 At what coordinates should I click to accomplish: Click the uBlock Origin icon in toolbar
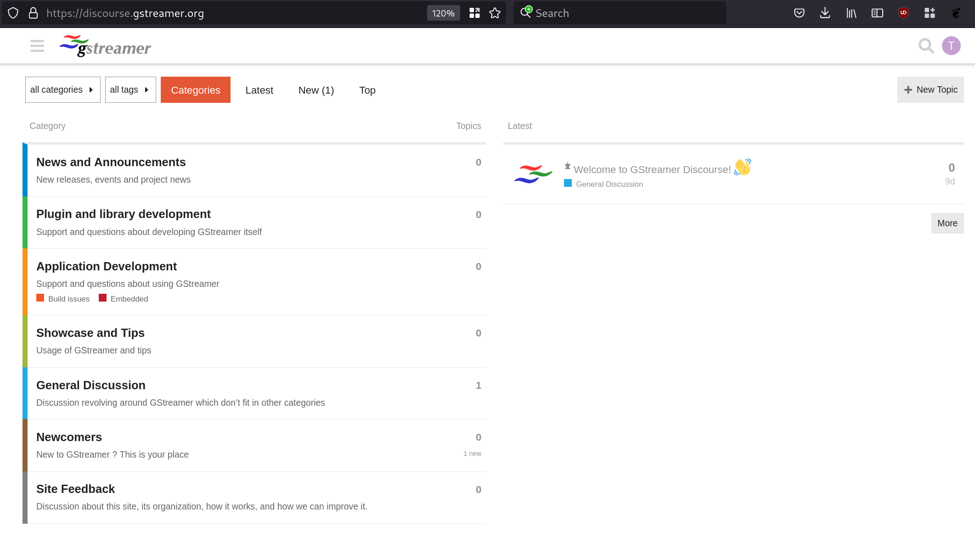(x=903, y=13)
